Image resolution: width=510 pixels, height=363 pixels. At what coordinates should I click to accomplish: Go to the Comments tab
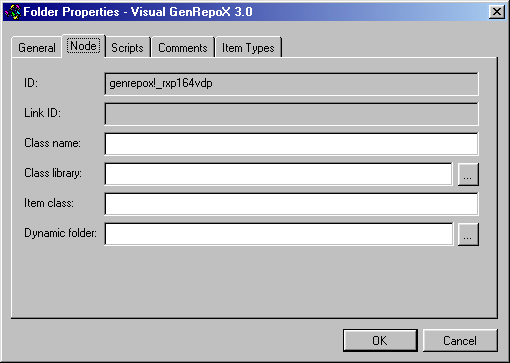[x=183, y=48]
